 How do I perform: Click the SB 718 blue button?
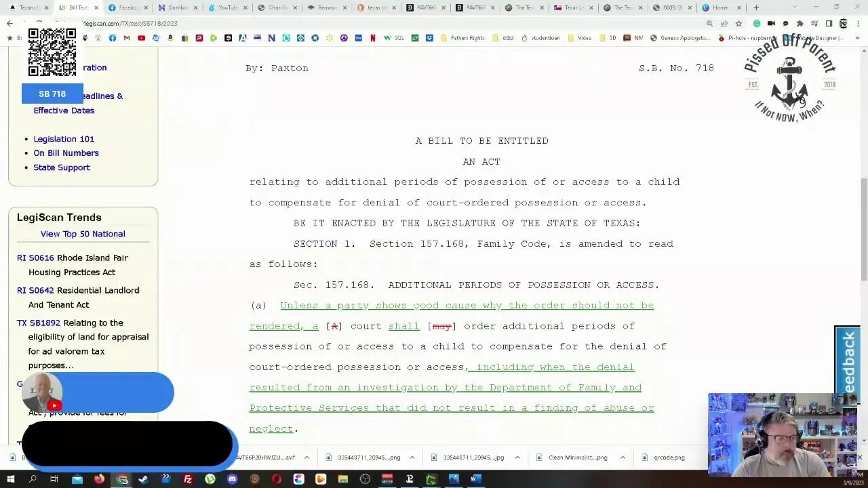52,94
